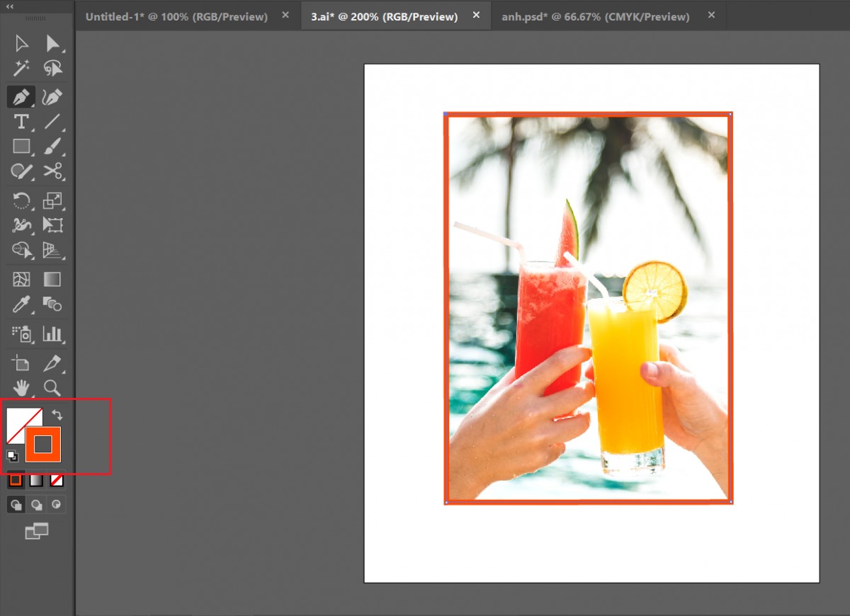Activate the Hand tool
This screenshot has height=616, width=850.
pyautogui.click(x=21, y=387)
